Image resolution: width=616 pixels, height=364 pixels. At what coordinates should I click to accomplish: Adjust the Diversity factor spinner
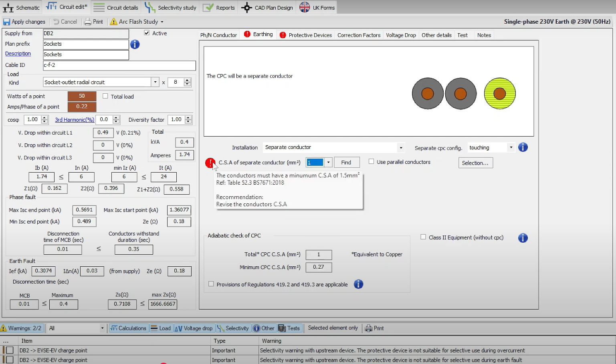tap(188, 119)
